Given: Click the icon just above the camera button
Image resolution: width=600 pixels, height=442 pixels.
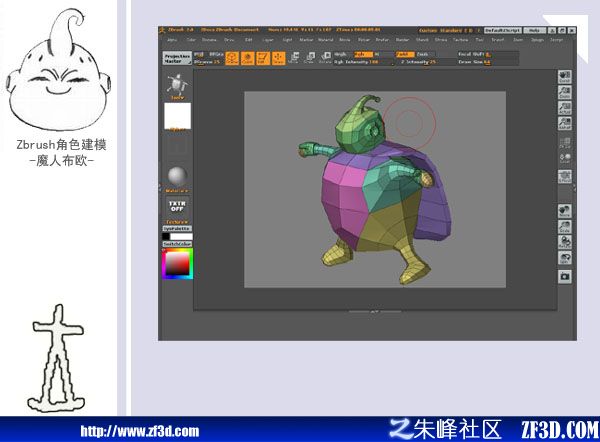Looking at the screenshot, I should pyautogui.click(x=564, y=258).
